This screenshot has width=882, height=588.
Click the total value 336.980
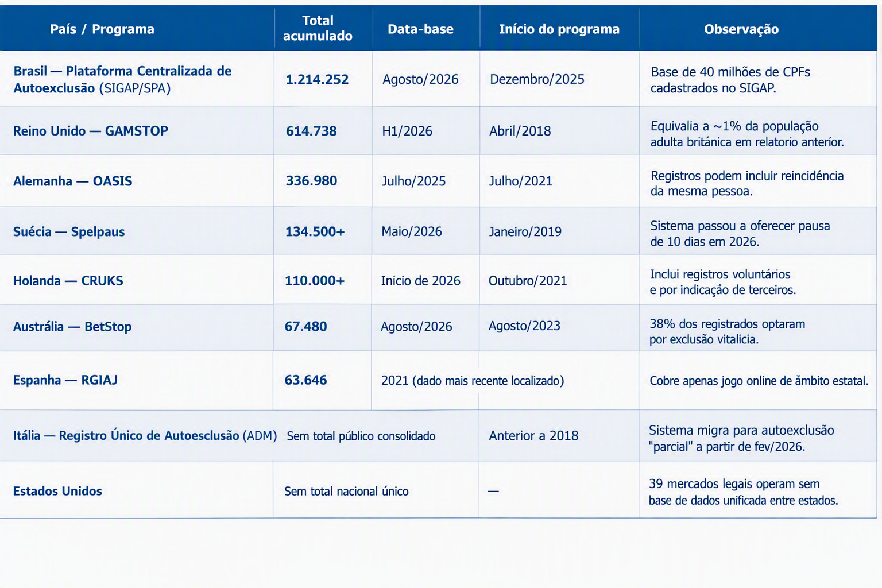pos(311,181)
